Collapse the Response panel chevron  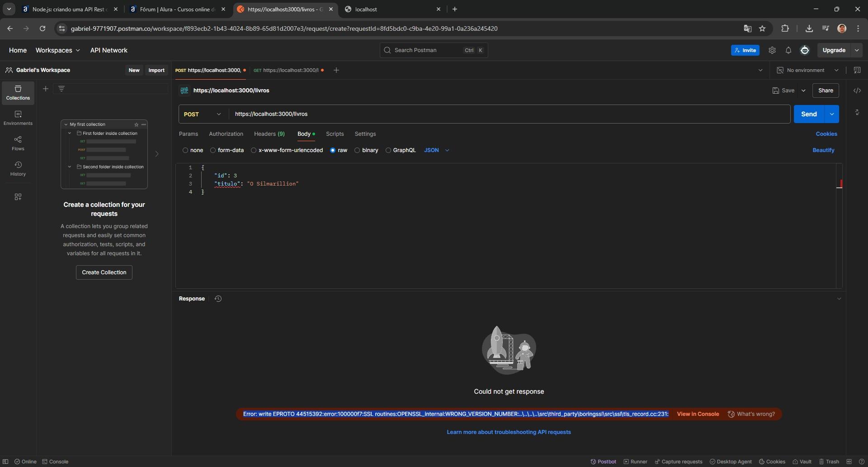pos(839,299)
